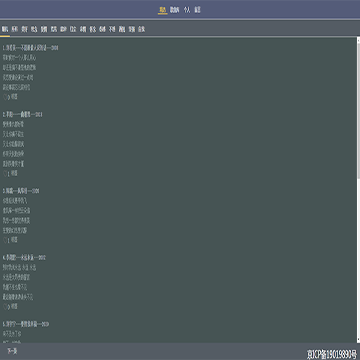The height and width of the screenshot is (360, 360).
Task: Open the 京ICP备19019890号 footer link
Action: (x=332, y=354)
